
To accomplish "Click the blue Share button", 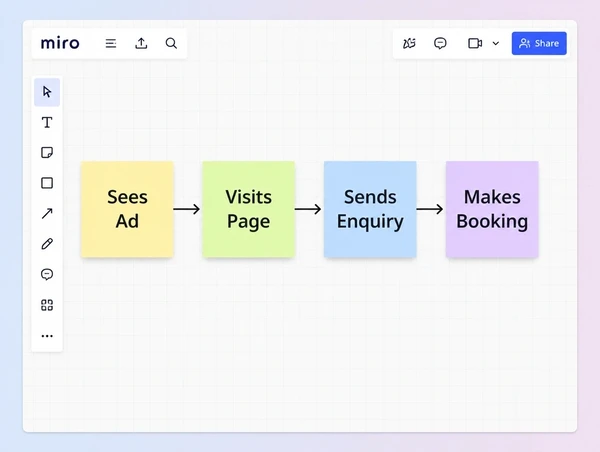I will 539,43.
